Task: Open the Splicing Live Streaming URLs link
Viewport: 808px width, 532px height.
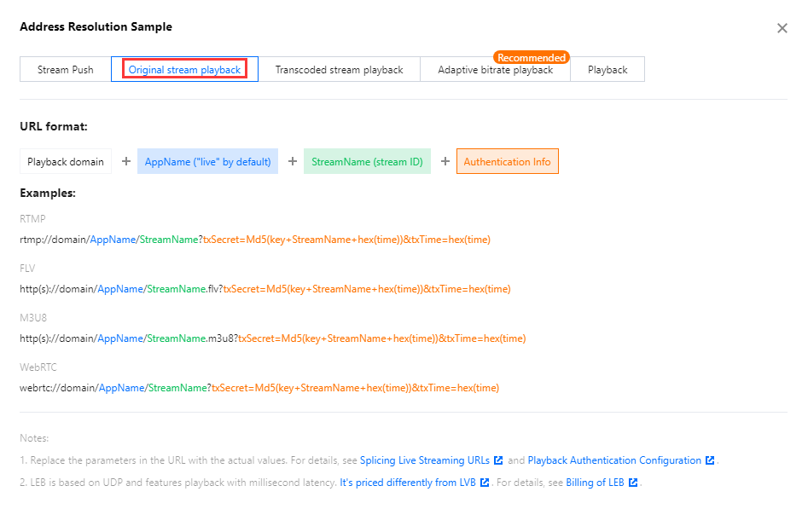Action: point(425,460)
